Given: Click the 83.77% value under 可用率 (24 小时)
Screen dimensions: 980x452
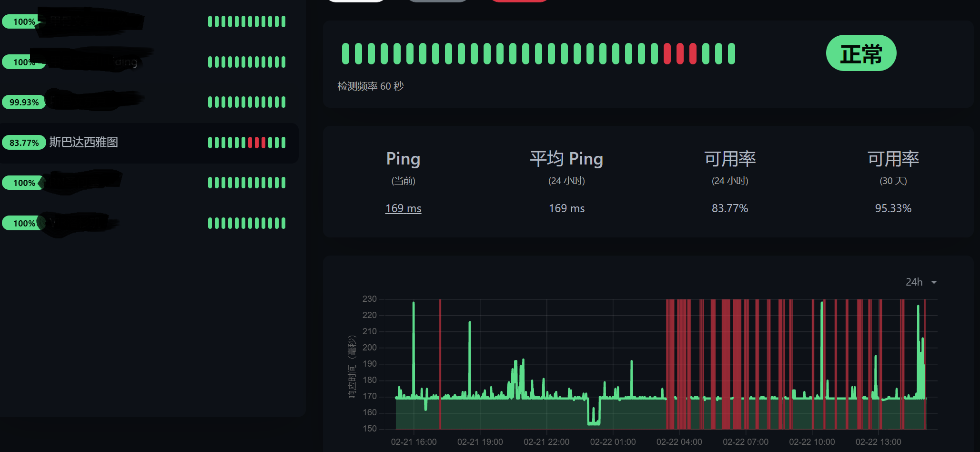Looking at the screenshot, I should point(730,208).
